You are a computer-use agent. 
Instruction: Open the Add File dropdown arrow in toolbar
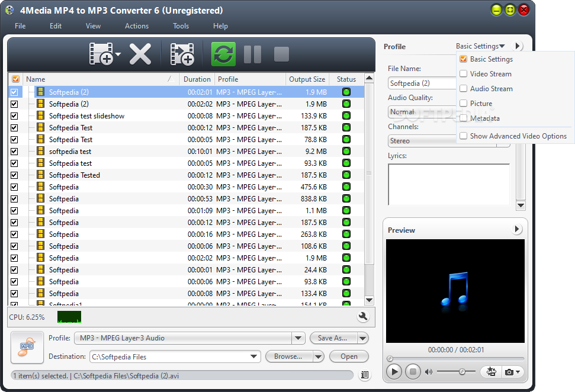[118, 54]
